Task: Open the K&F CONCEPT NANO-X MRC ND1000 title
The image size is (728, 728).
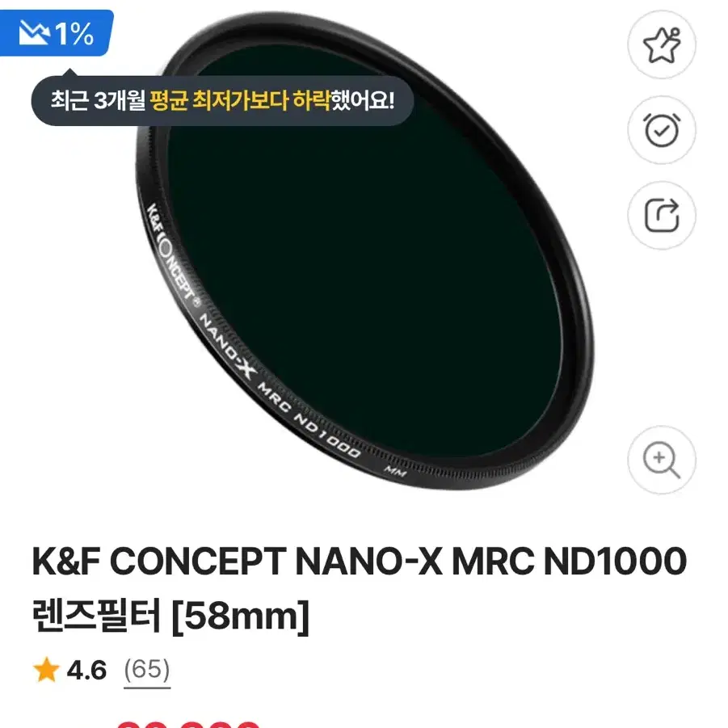Action: pos(360,562)
